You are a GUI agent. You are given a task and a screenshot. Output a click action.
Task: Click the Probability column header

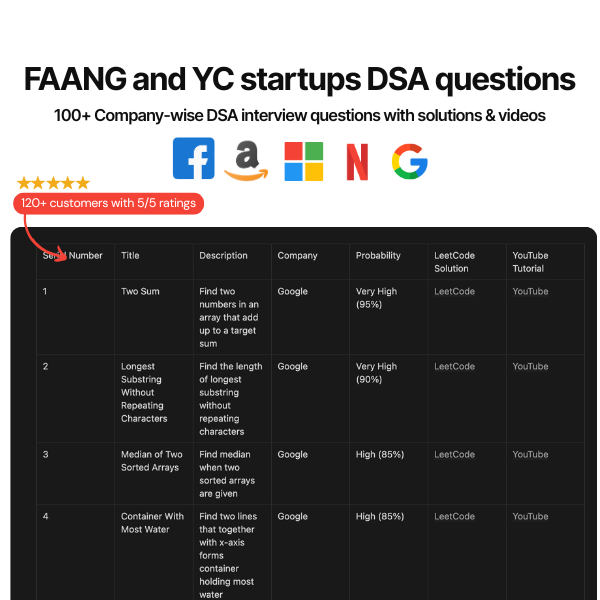click(x=378, y=256)
